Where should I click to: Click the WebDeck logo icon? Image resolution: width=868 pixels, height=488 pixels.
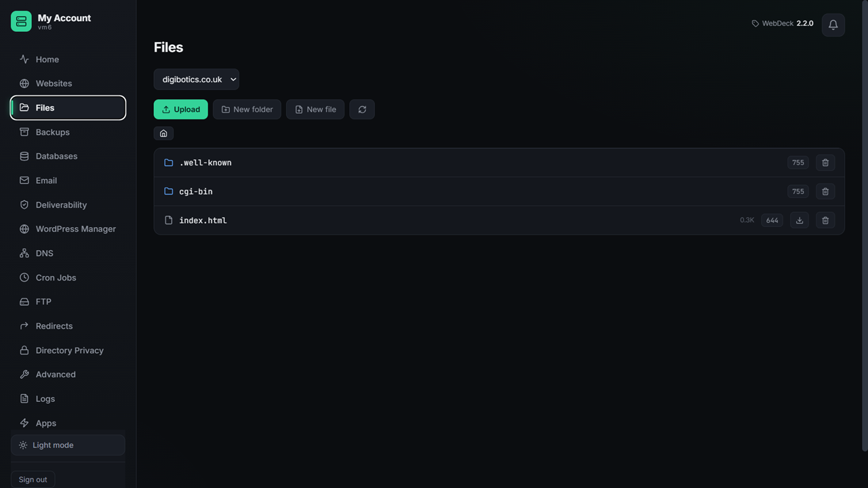point(21,21)
